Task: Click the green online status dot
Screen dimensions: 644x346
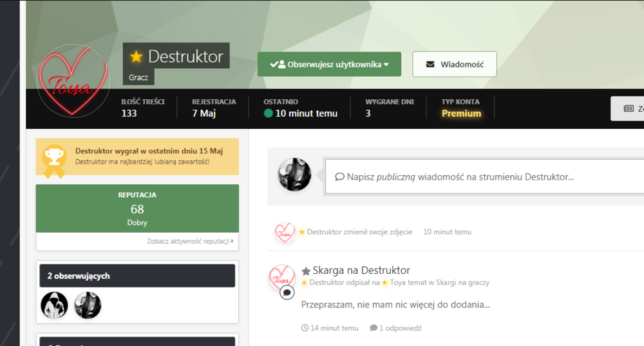Action: tap(268, 113)
